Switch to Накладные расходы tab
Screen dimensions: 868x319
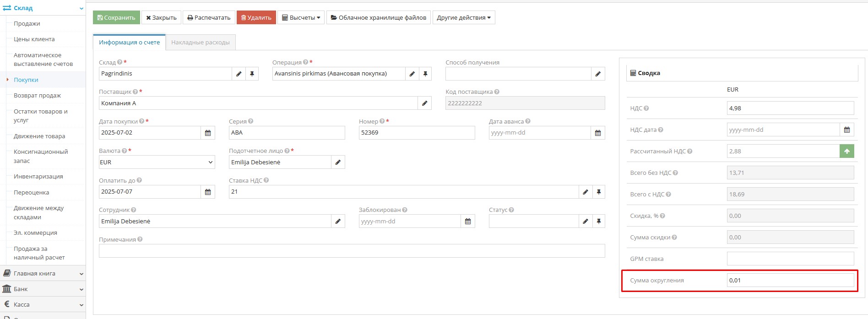(x=201, y=43)
